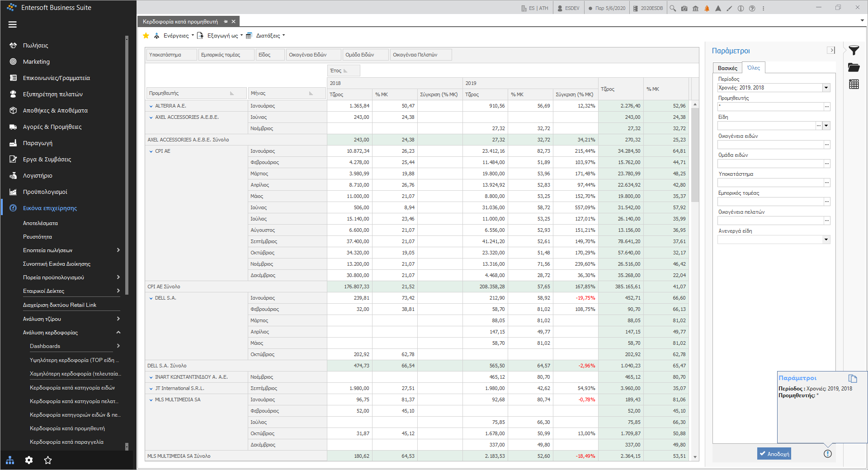Click the table vertical scrollbar
Screen dimensions: 868x470
695,154
